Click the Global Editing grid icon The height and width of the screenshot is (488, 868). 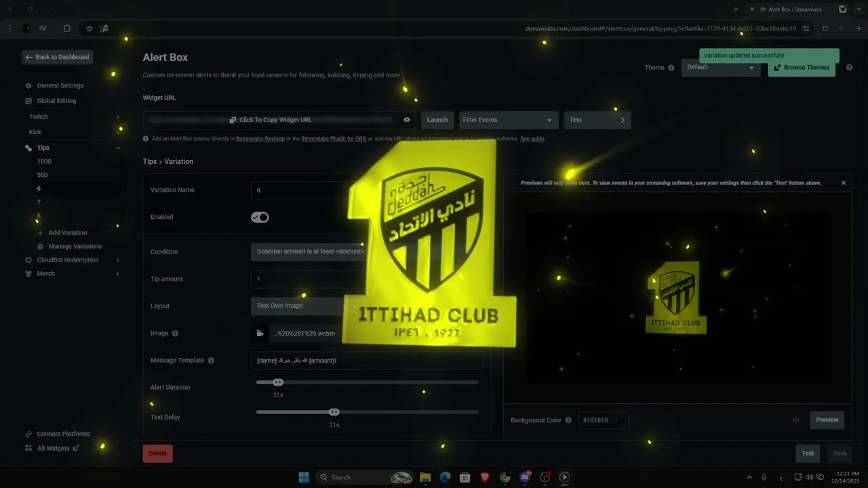tap(28, 101)
